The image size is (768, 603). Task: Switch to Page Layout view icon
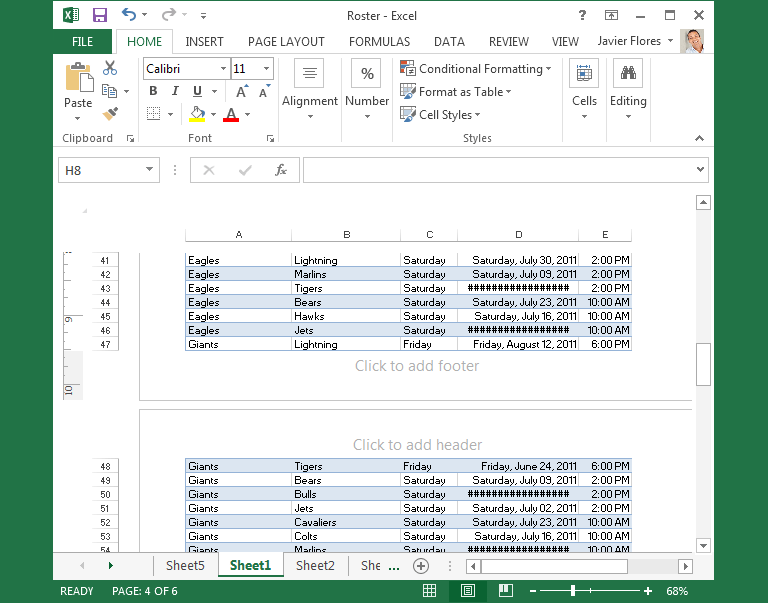[x=468, y=591]
